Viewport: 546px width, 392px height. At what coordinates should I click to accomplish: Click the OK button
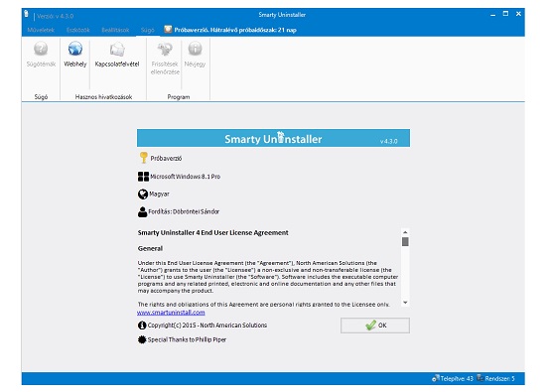click(375, 326)
